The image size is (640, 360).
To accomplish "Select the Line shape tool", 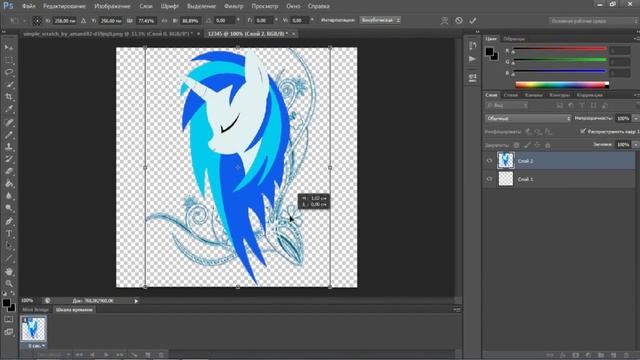I will pyautogui.click(x=9, y=259).
